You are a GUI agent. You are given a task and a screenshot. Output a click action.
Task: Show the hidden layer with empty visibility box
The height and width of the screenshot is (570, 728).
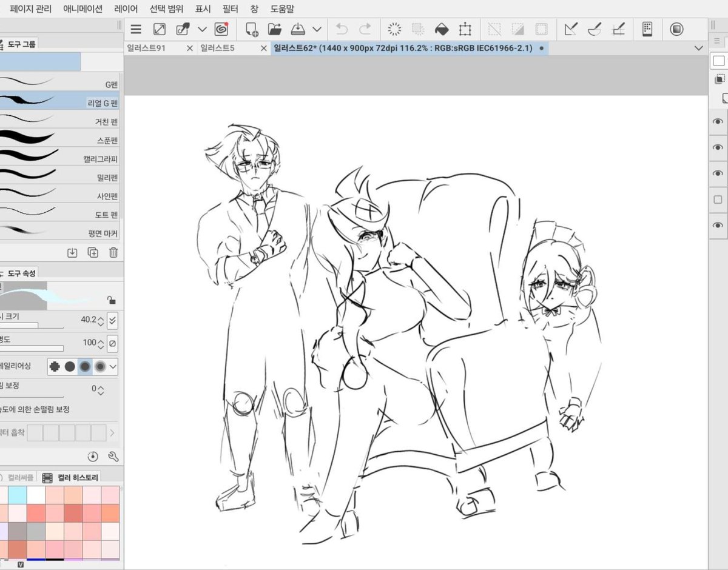tap(718, 199)
